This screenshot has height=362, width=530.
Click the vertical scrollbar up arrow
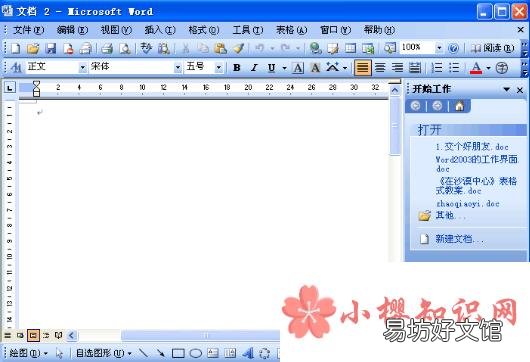394,90
